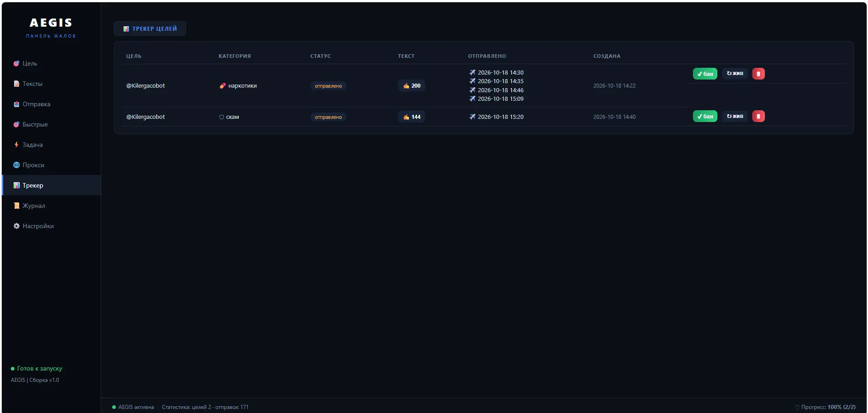
Task: Click the created date 2026-10-18 14:40
Action: [614, 117]
